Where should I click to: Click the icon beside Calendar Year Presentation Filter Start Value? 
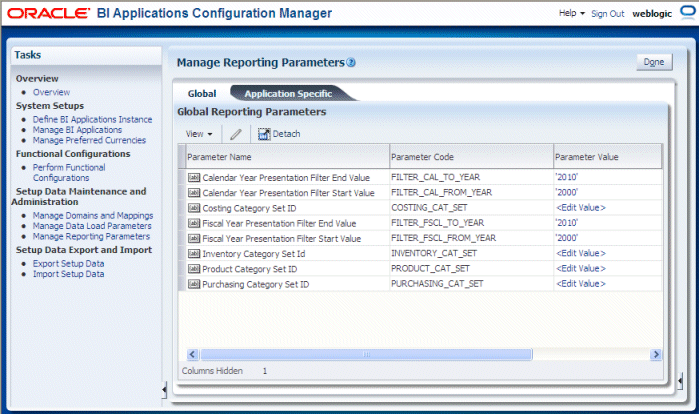194,193
